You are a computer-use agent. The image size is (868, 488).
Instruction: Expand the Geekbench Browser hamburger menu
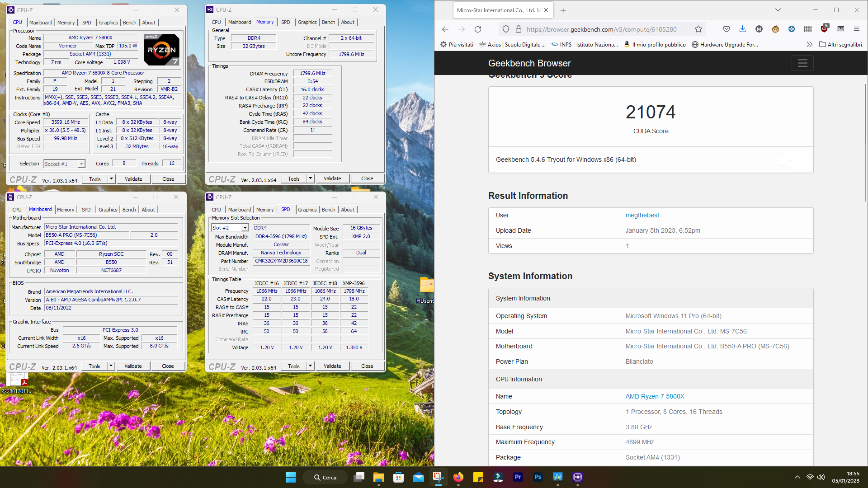click(x=802, y=63)
